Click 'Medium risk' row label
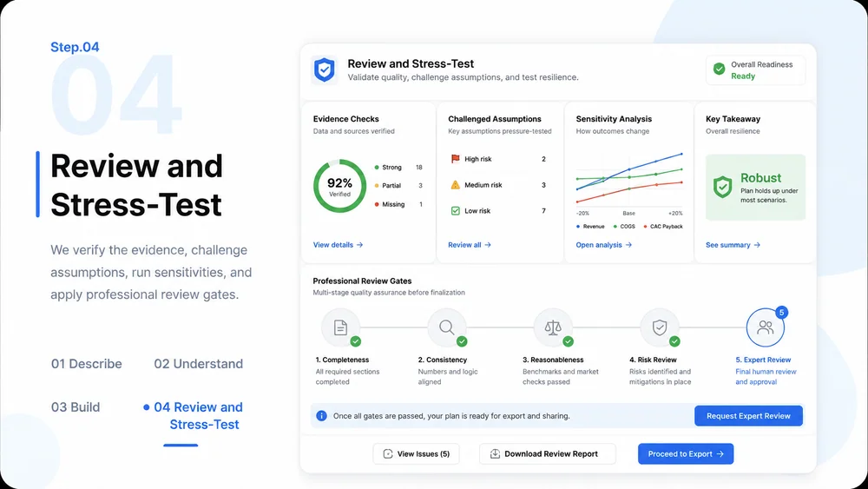Image resolution: width=868 pixels, height=489 pixels. (483, 185)
